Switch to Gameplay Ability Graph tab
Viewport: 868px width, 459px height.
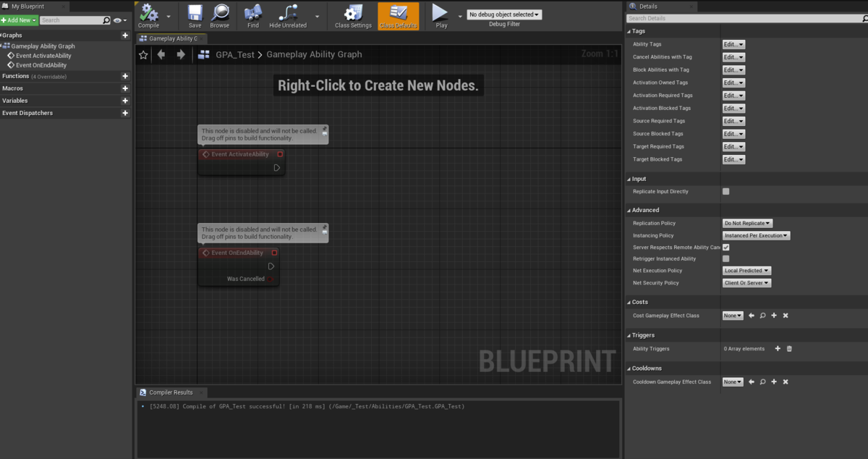tap(171, 38)
